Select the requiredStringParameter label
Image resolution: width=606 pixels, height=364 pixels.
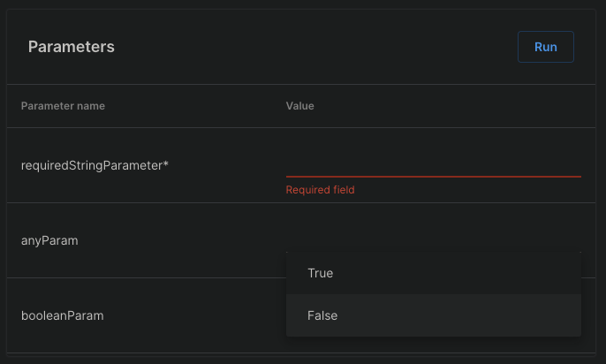pyautogui.click(x=90, y=164)
